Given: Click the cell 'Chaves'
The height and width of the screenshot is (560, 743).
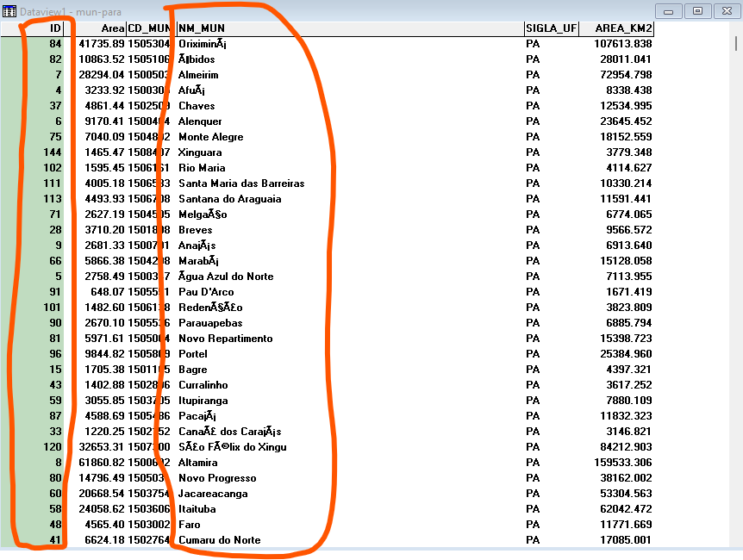Looking at the screenshot, I should (x=197, y=106).
